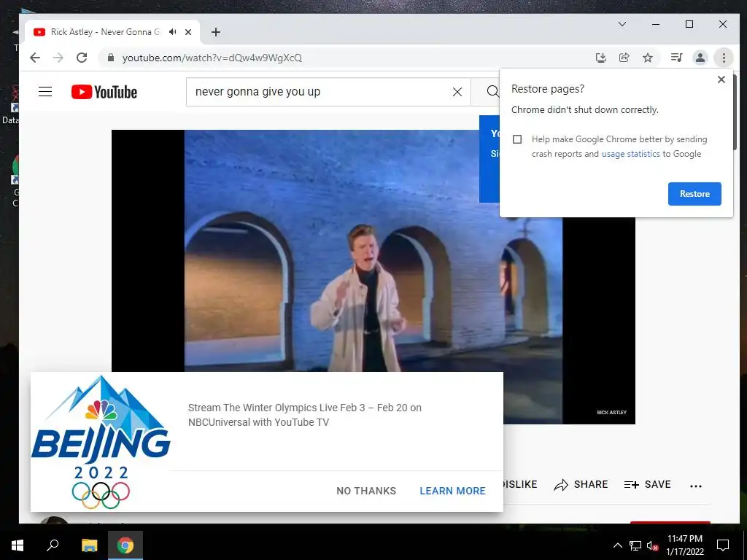The image size is (747, 560).
Task: Close the Rick Astley tab
Action: tap(188, 32)
